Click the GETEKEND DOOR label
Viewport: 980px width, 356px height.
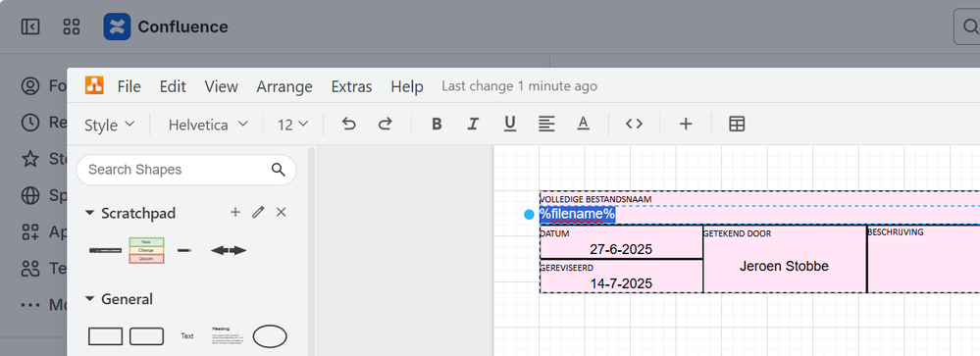[737, 233]
